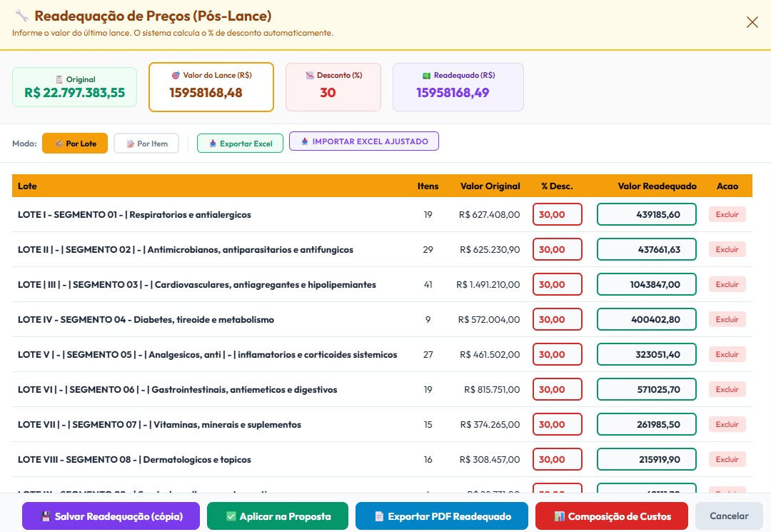Select original total R$ 22.797.383,55
This screenshot has width=771, height=532.
[75, 92]
